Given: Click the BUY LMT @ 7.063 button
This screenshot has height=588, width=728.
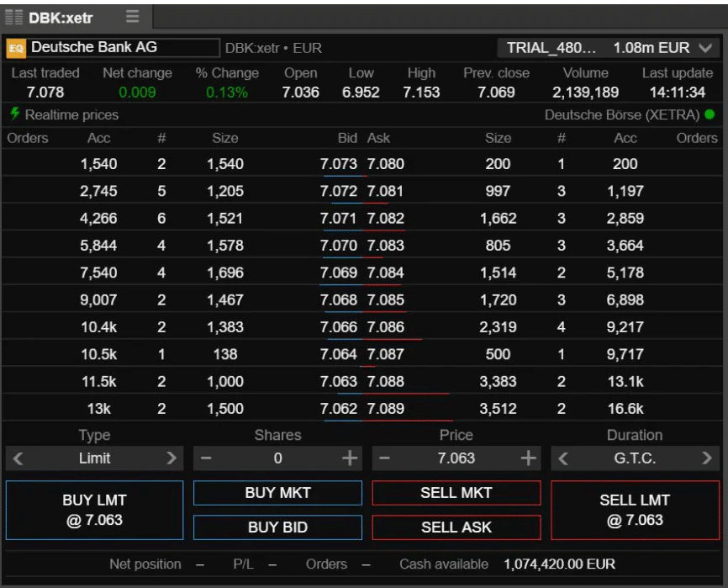Looking at the screenshot, I should [95, 510].
